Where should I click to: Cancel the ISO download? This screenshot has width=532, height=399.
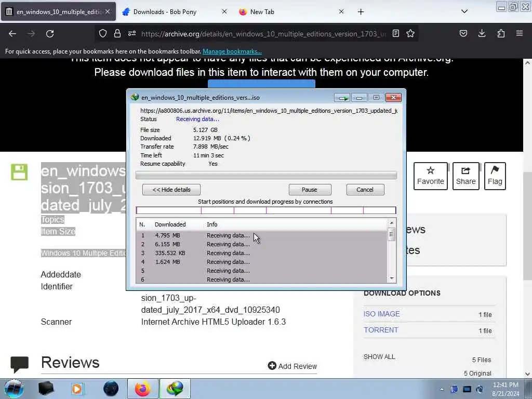click(x=365, y=190)
